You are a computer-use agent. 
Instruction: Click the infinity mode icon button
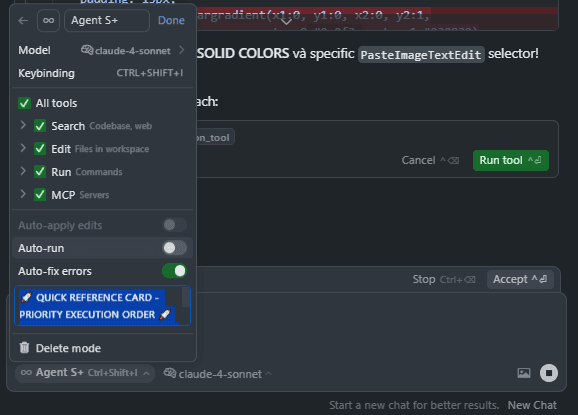(x=48, y=21)
